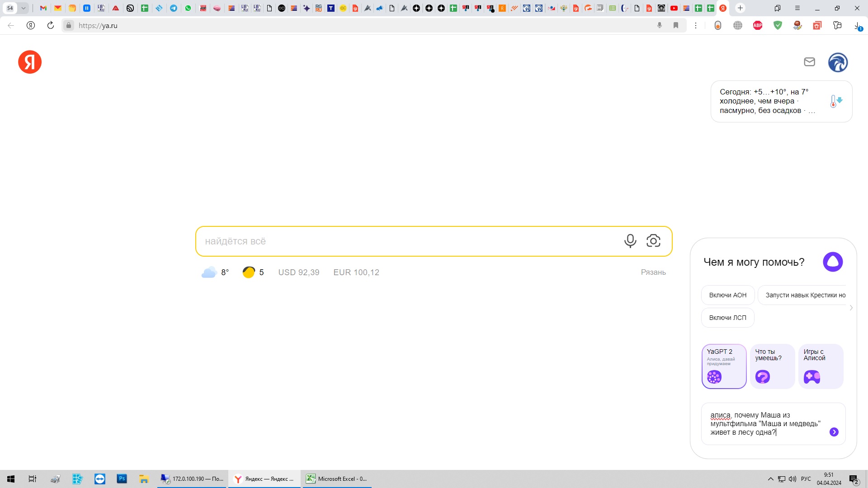Open the "Игры с Алисой" card
The height and width of the screenshot is (488, 868).
point(821,366)
